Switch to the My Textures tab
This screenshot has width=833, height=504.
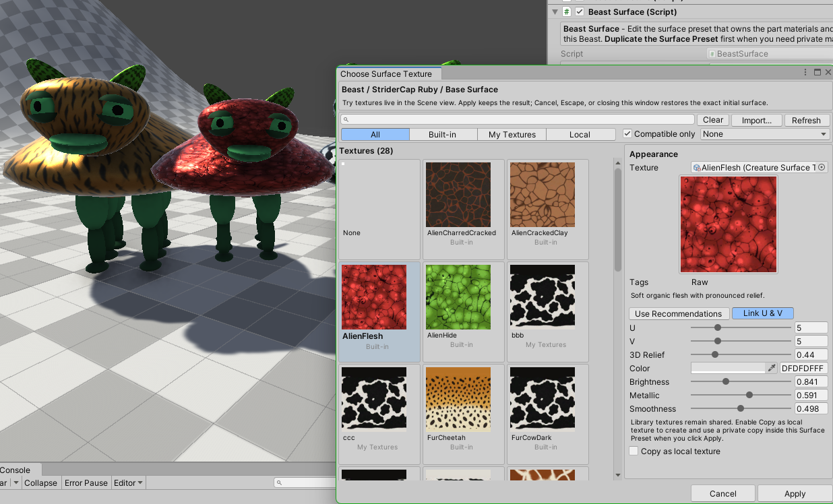pos(512,134)
